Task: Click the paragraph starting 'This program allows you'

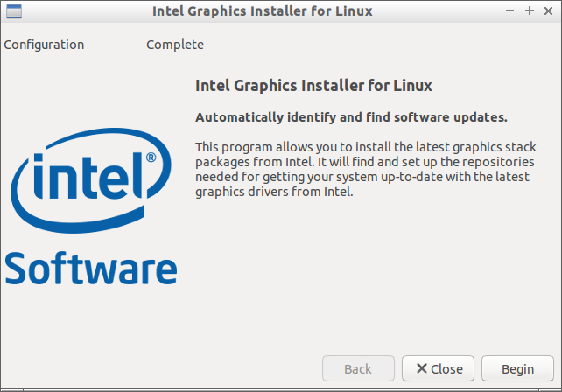Action: tap(366, 169)
